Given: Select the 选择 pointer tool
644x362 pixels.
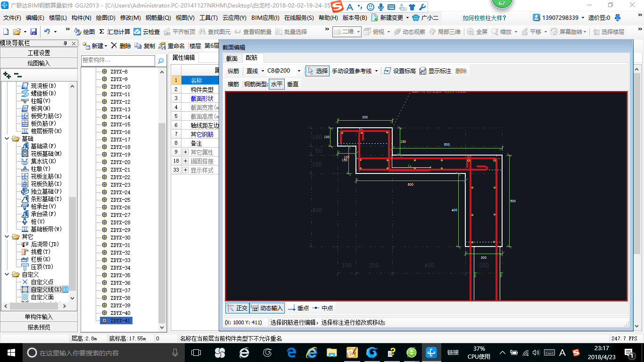Looking at the screenshot, I should 317,71.
